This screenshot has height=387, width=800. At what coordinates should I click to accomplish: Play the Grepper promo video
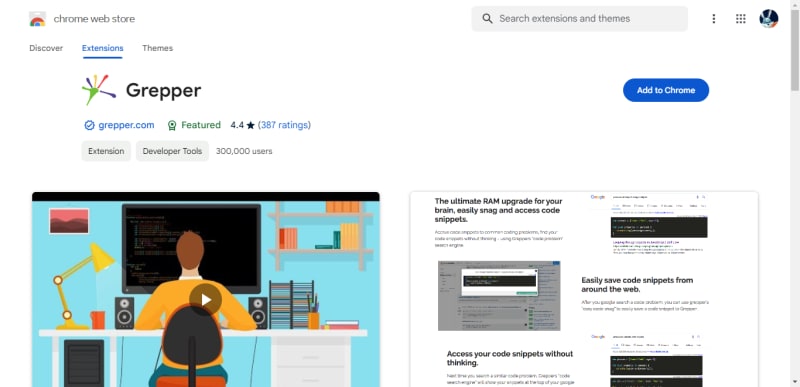coord(205,299)
